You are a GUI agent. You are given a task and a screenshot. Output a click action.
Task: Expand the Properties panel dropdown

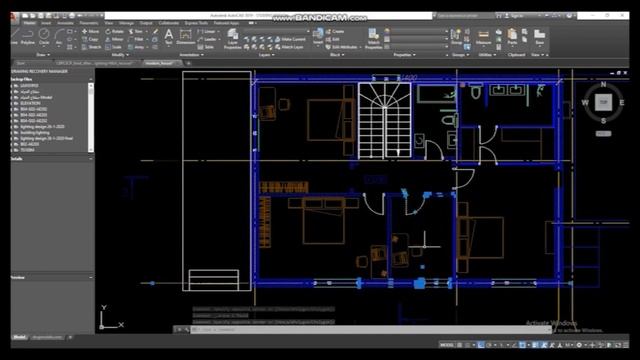[x=404, y=55]
